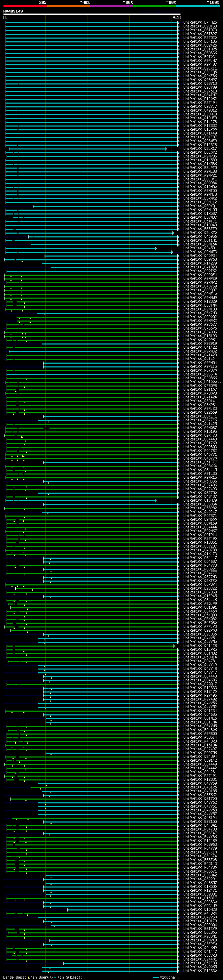The image size is (223, 980).
Task: Select the UniRef100_P27520 hit label
Action: (200, 38)
